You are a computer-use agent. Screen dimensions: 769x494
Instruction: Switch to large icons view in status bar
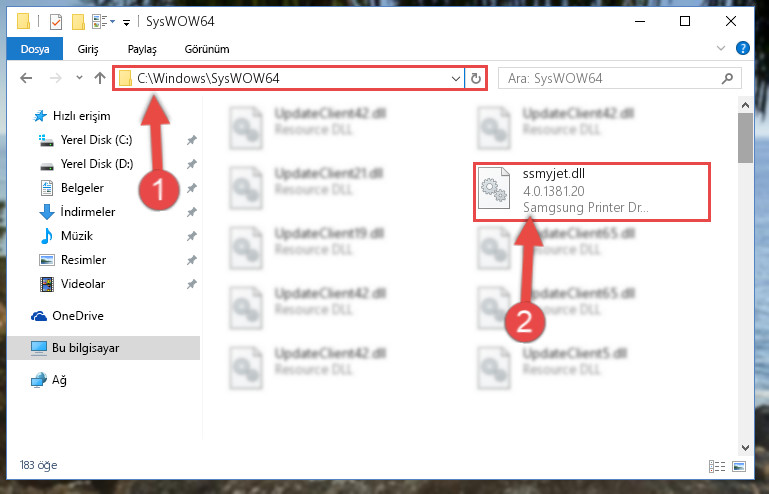739,466
